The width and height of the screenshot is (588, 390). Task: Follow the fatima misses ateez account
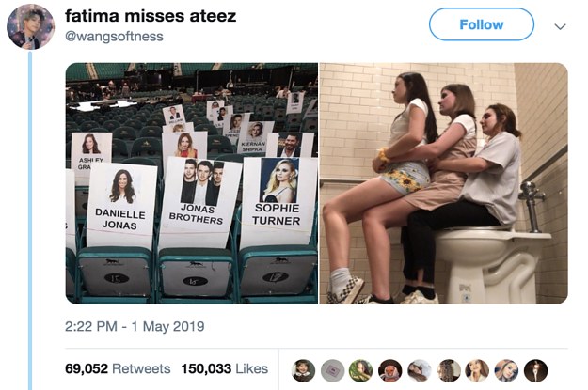[481, 25]
